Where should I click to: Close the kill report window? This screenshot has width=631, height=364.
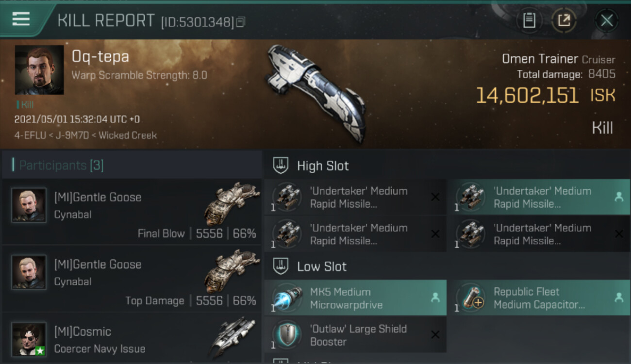pos(607,20)
